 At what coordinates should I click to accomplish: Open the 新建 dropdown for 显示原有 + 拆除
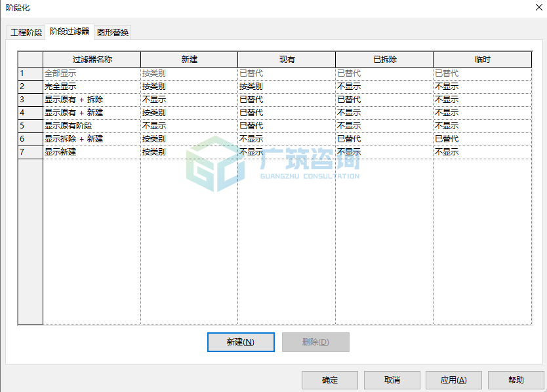click(189, 99)
